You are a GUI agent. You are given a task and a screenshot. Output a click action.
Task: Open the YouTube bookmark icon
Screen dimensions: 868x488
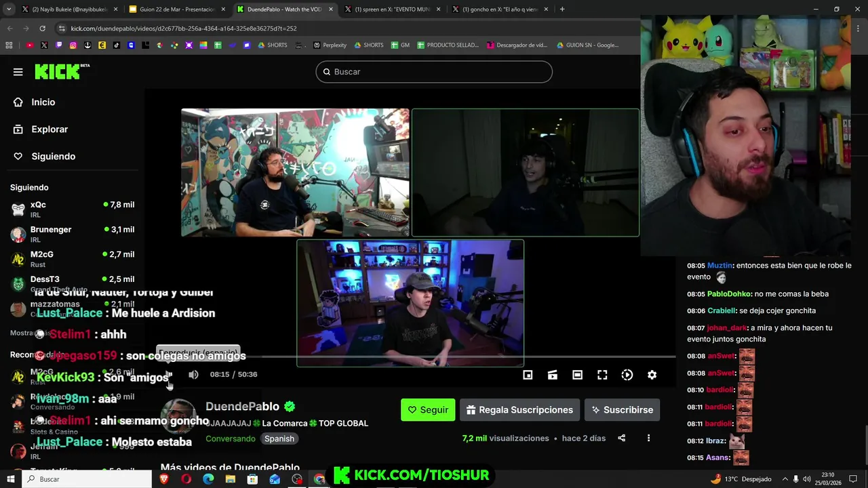(x=30, y=45)
